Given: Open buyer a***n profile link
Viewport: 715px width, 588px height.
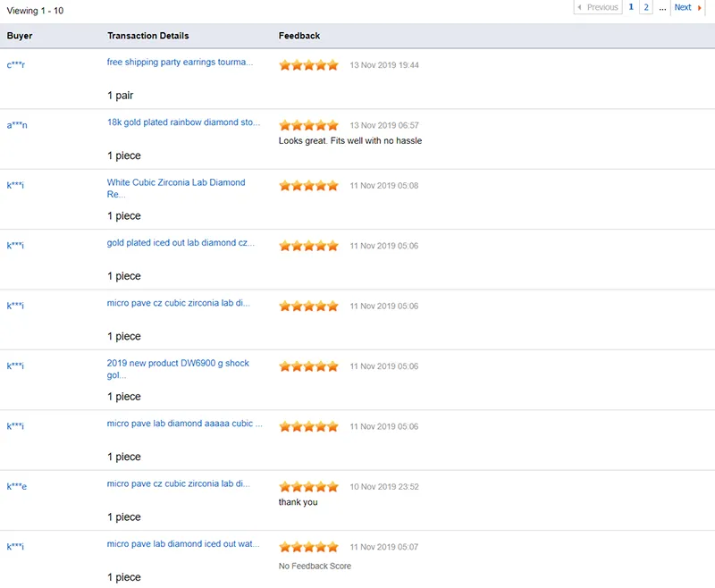Looking at the screenshot, I should click(x=17, y=125).
